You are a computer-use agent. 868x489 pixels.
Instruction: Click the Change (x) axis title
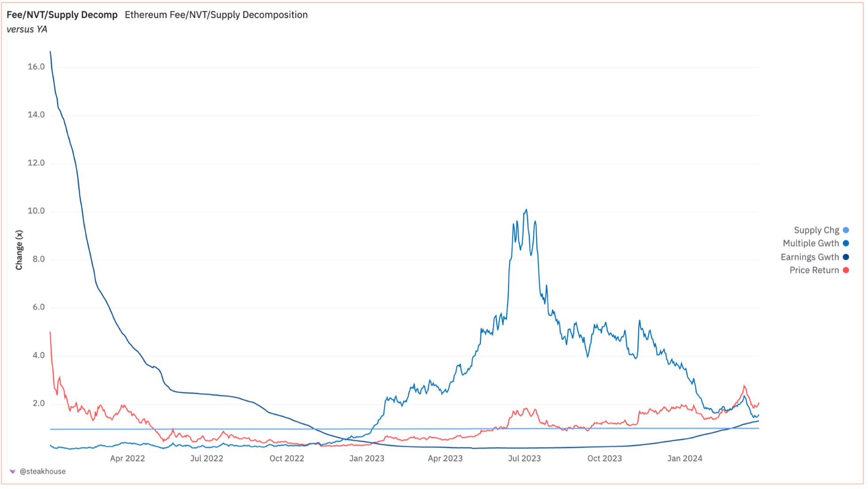(19, 250)
